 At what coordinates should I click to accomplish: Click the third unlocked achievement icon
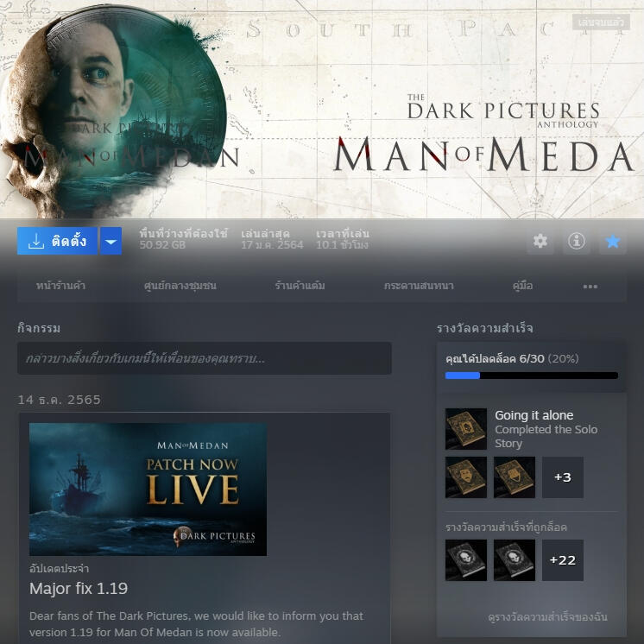(x=515, y=477)
